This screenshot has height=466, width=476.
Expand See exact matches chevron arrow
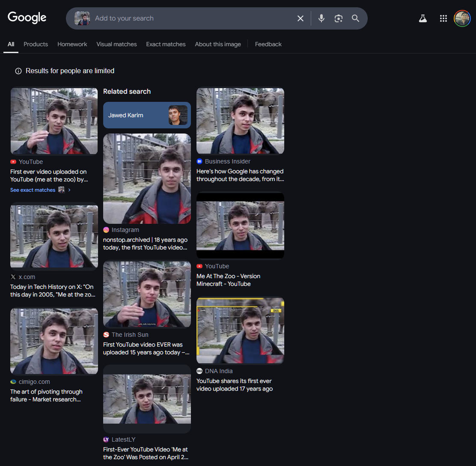pos(69,190)
